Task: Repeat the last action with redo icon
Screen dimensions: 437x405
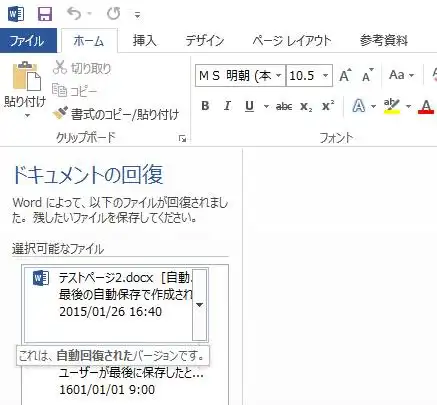Action: pos(114,14)
